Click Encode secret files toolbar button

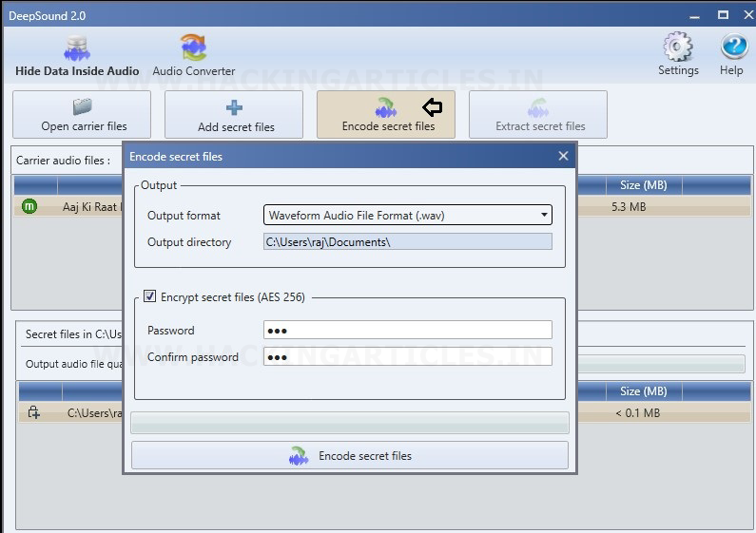386,115
